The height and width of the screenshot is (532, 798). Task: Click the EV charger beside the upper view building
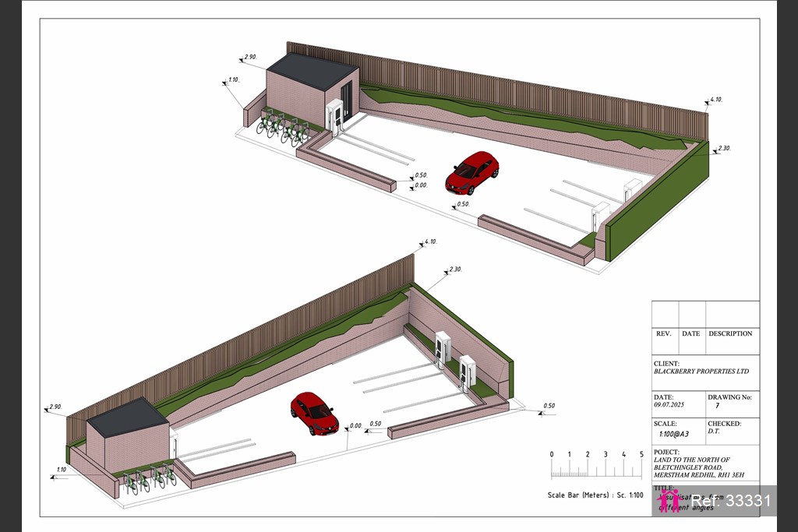click(335, 117)
